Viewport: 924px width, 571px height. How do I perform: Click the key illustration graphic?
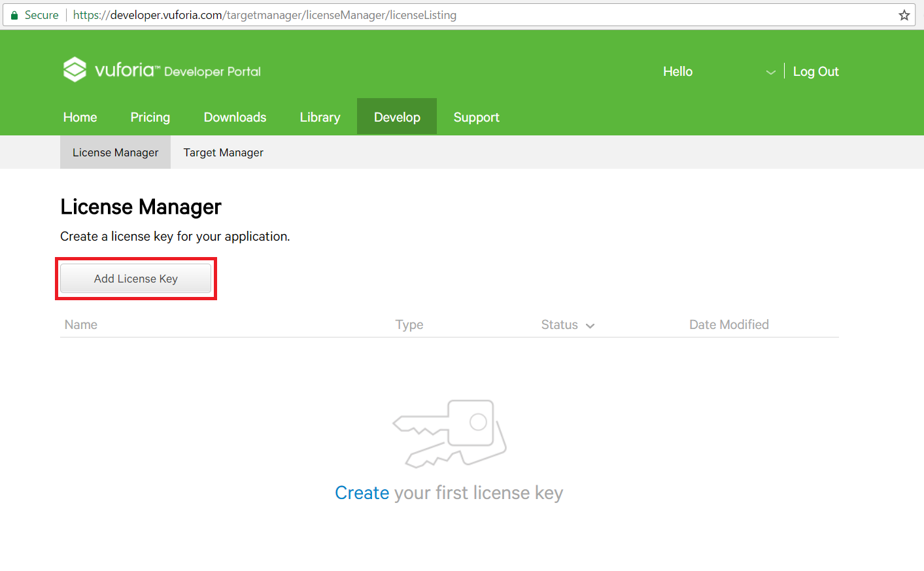tap(450, 434)
